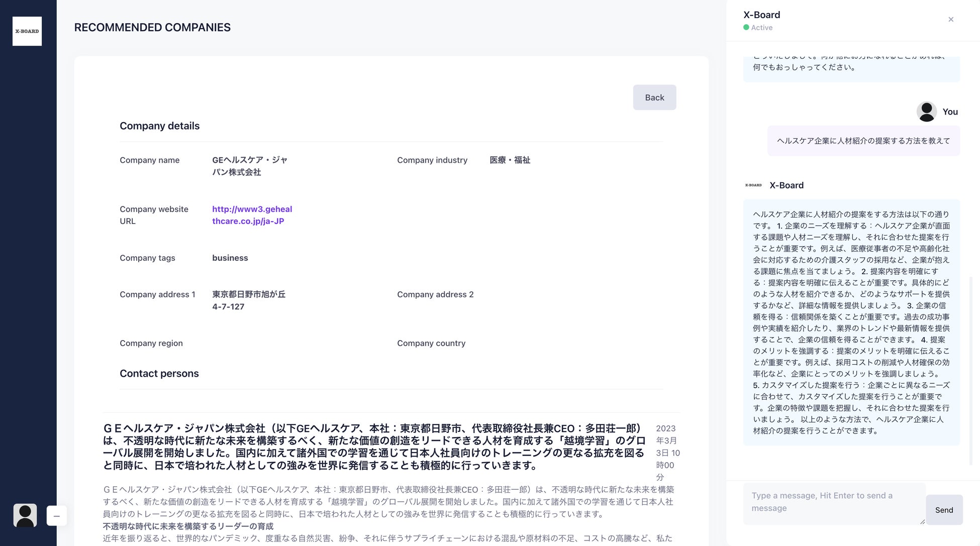Close the X-Board chat panel

pos(951,20)
